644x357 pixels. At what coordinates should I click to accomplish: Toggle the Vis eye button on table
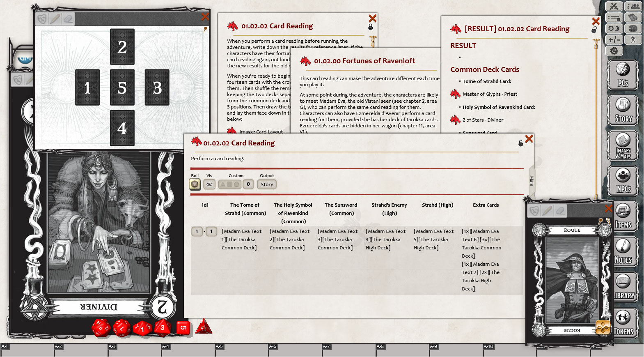click(209, 184)
